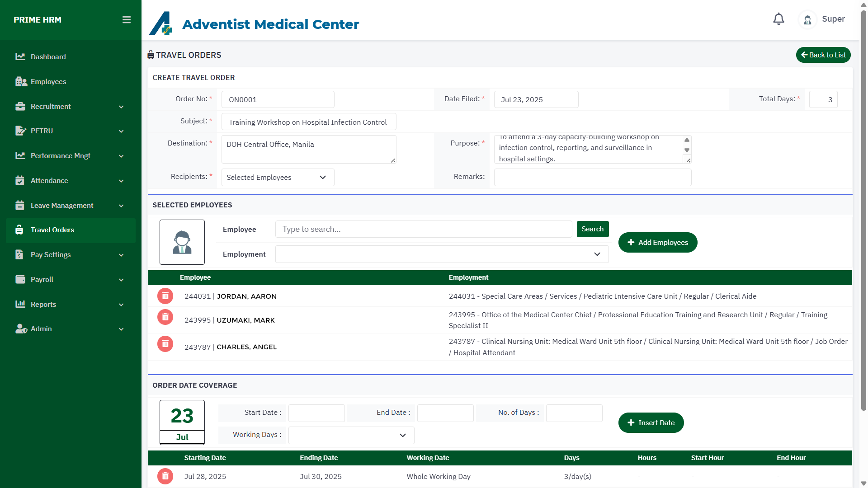Remove UZUMAKI, MARK using trash icon
Image resolution: width=868 pixels, height=488 pixels.
pos(165,317)
